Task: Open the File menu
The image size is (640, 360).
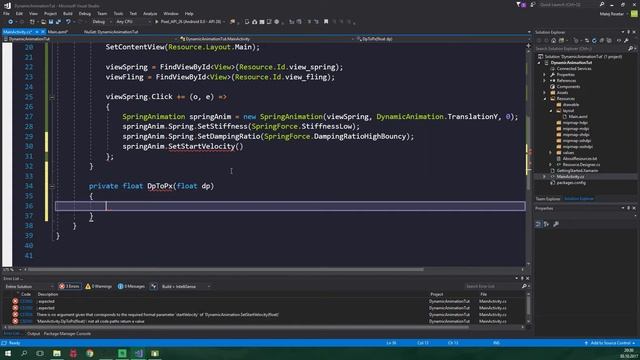Action: [7, 13]
